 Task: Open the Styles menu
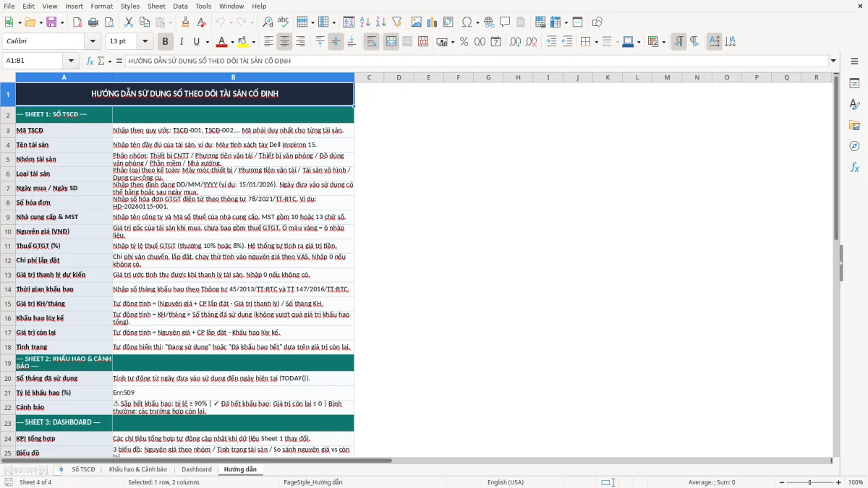tap(130, 6)
